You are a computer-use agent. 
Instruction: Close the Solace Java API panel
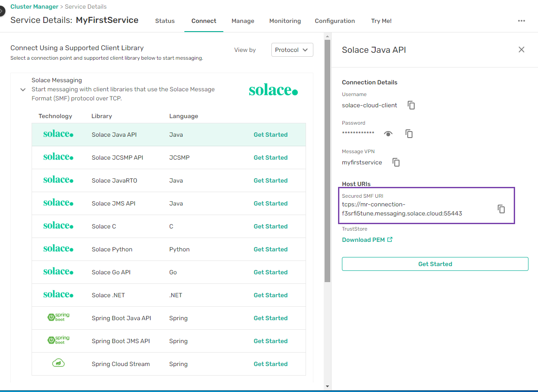[x=522, y=50]
